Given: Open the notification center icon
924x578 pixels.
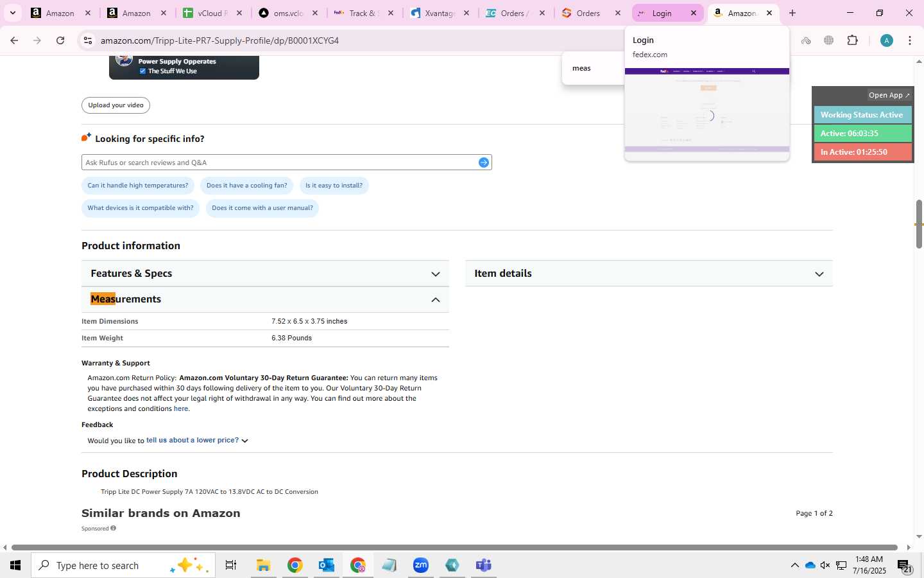Looking at the screenshot, I should coord(904,566).
